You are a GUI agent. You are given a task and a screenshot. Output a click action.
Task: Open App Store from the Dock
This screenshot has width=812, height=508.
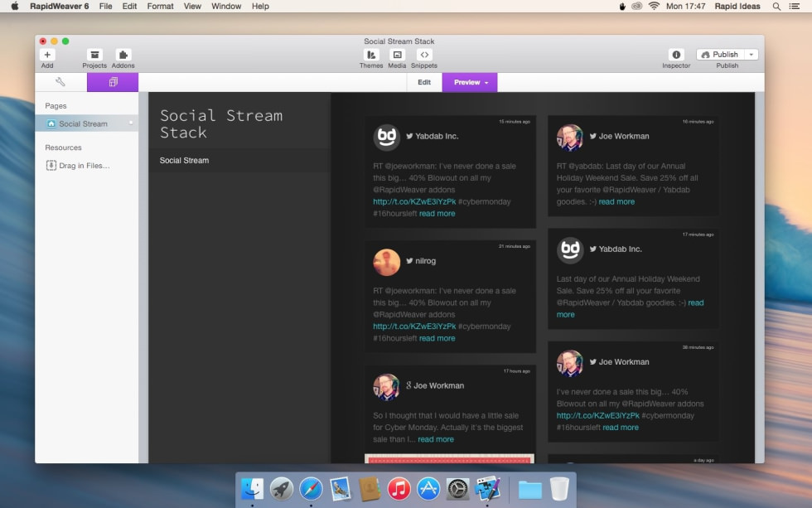428,488
